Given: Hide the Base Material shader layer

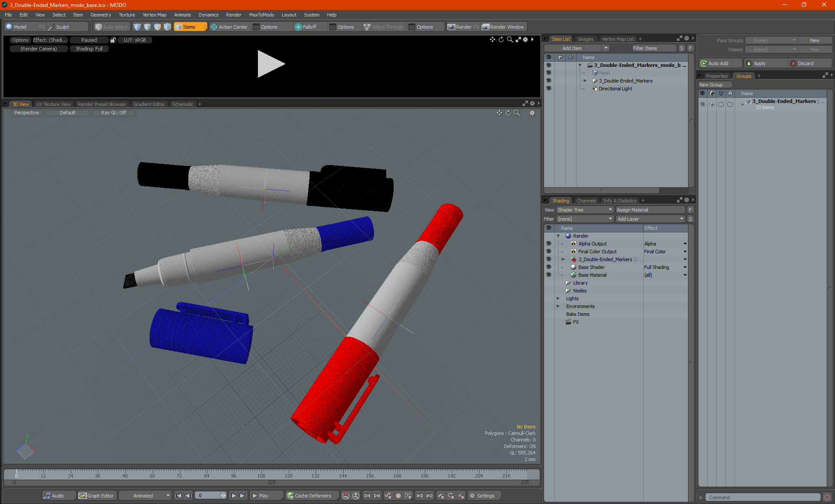Looking at the screenshot, I should [548, 275].
